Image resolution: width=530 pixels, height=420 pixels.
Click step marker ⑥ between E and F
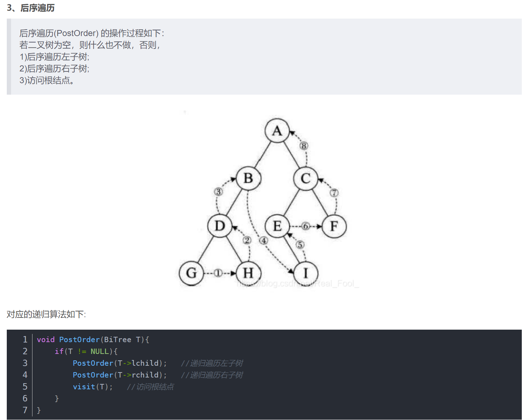tap(306, 226)
